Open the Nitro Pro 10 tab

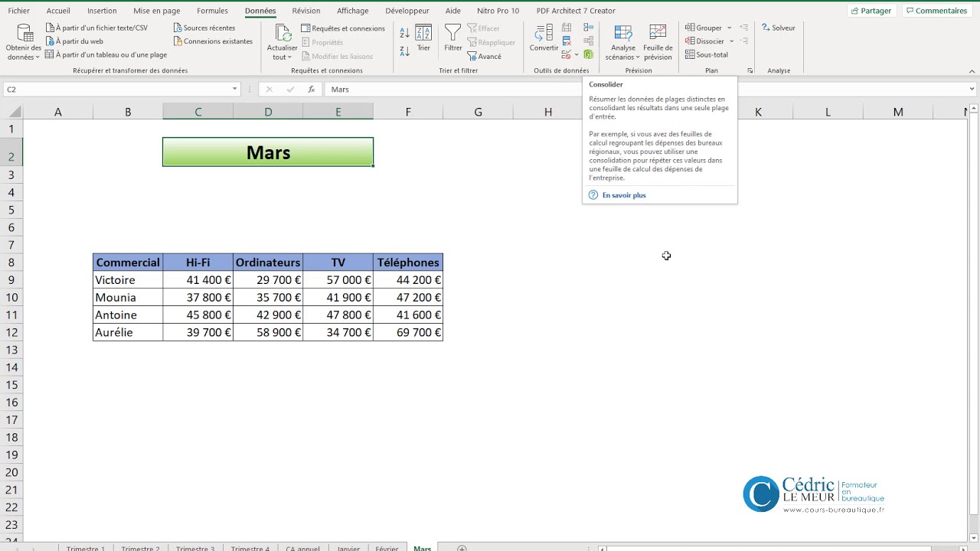pos(498,11)
